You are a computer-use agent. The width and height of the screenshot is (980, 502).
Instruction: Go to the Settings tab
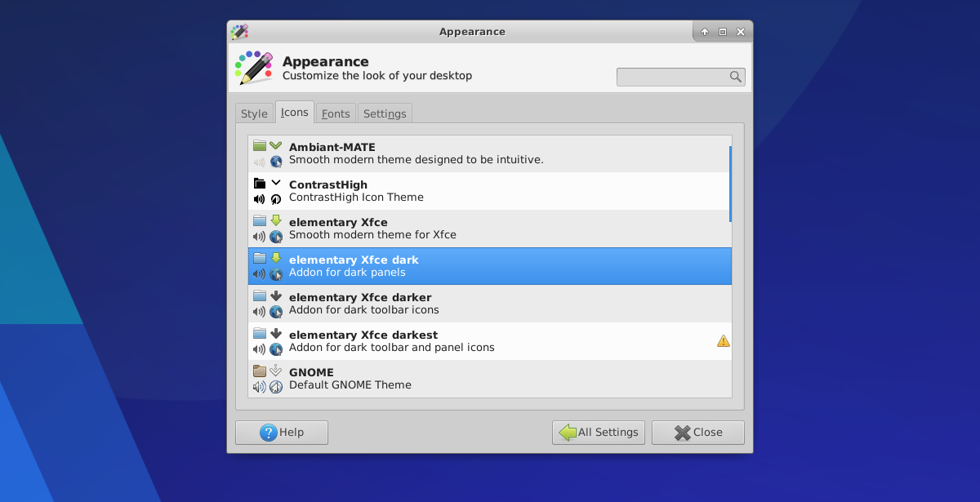tap(385, 113)
